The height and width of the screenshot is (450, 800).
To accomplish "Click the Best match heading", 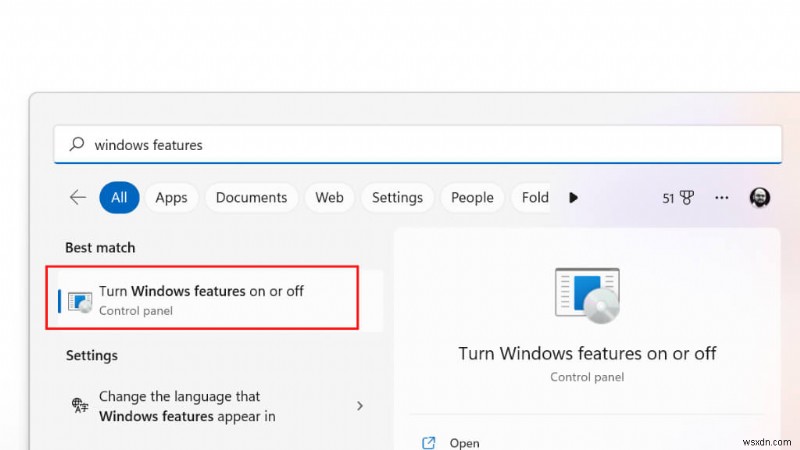I will coord(100,247).
